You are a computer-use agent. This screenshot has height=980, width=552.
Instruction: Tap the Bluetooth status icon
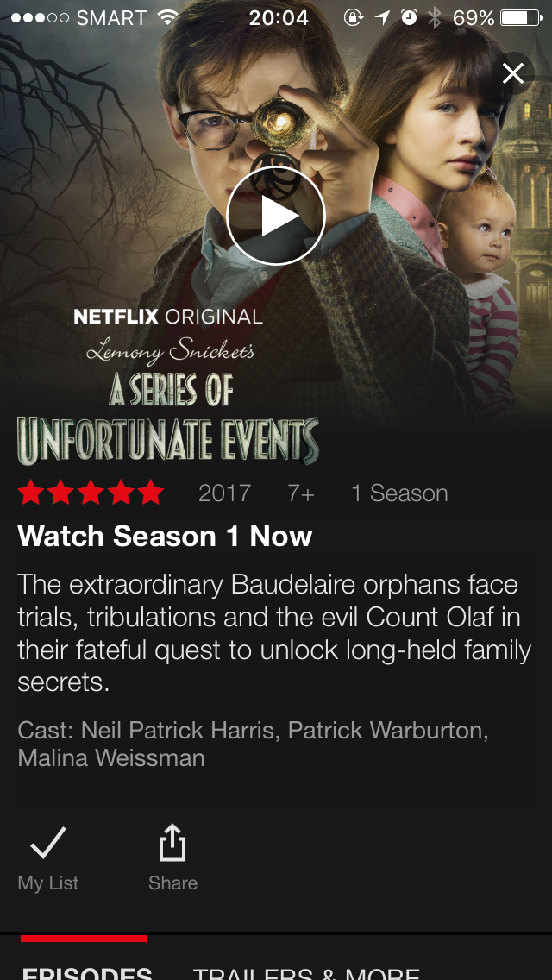(434, 17)
